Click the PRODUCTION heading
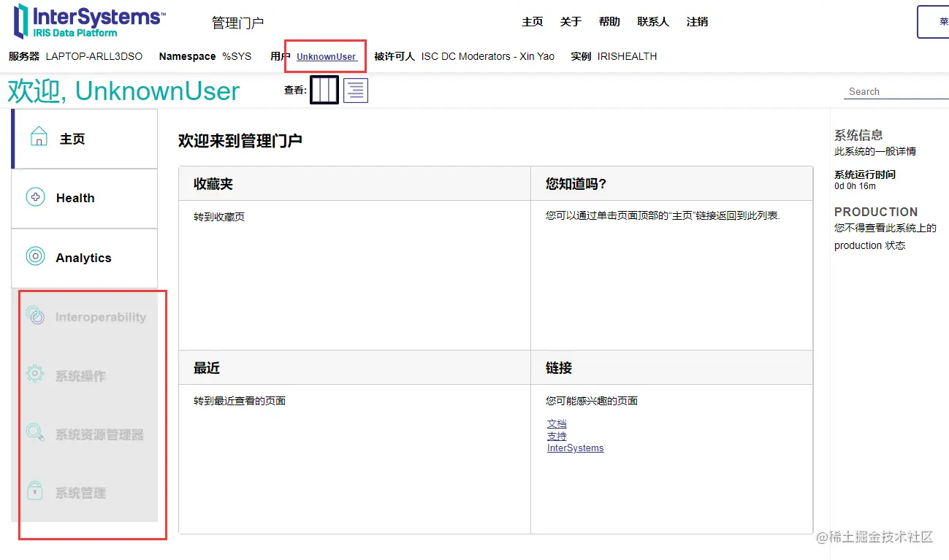 click(876, 212)
